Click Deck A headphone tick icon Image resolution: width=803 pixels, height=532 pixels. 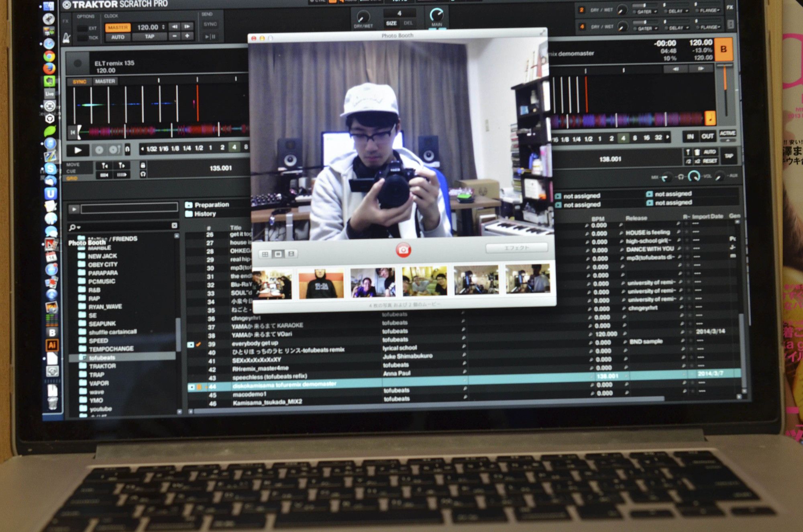[143, 174]
